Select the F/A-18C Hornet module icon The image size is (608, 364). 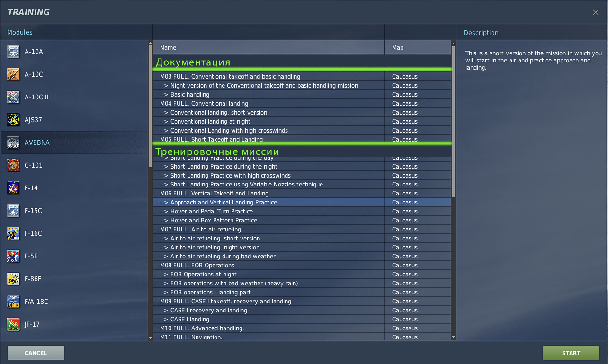pyautogui.click(x=13, y=302)
